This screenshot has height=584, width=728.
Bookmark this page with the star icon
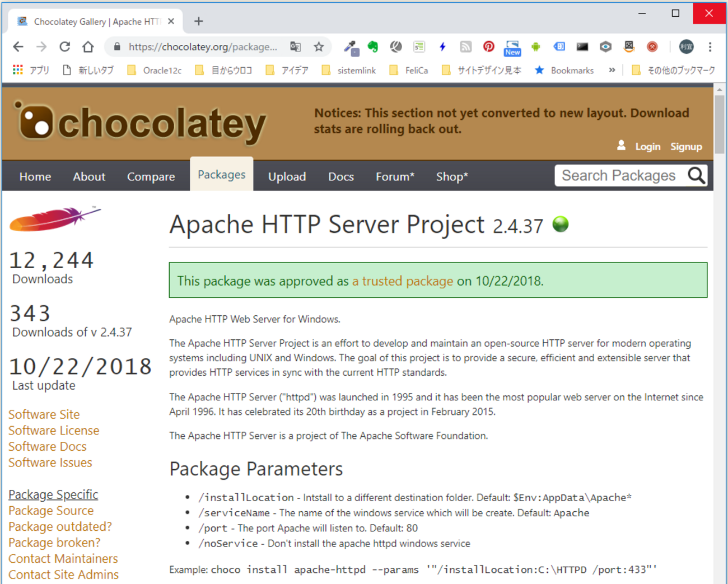(x=319, y=47)
